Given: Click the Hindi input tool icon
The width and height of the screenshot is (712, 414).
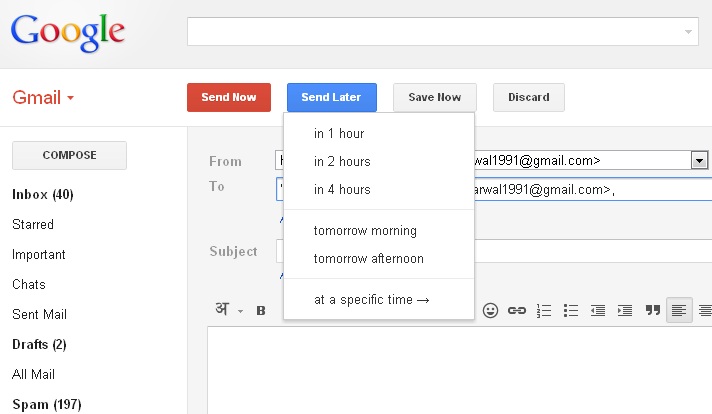Looking at the screenshot, I should tap(221, 310).
